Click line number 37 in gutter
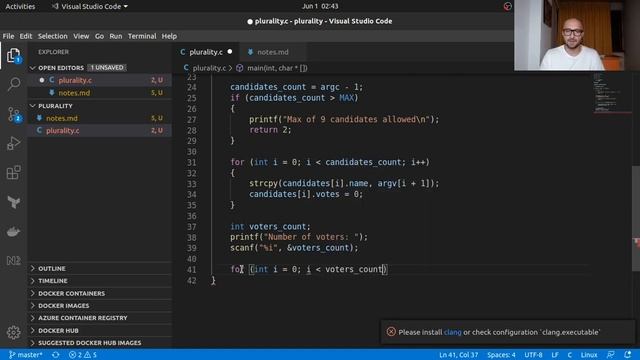Image resolution: width=640 pixels, height=360 pixels. (x=191, y=227)
